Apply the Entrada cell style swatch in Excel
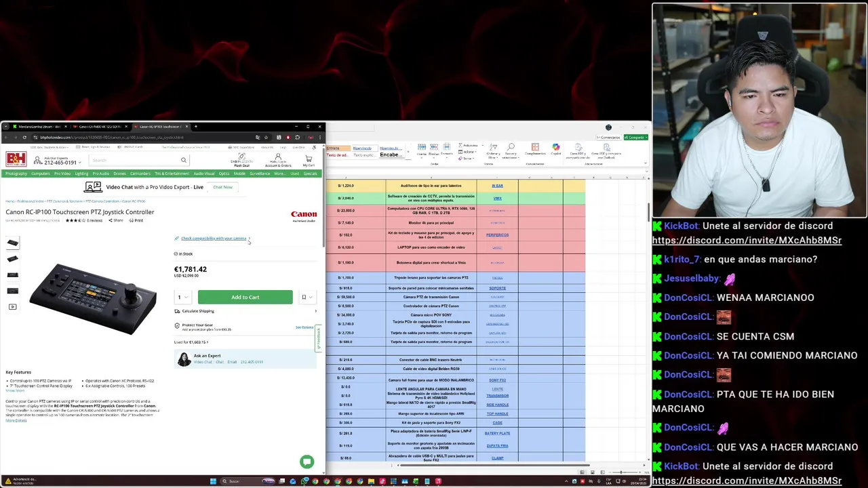The image size is (868, 488). click(337, 148)
